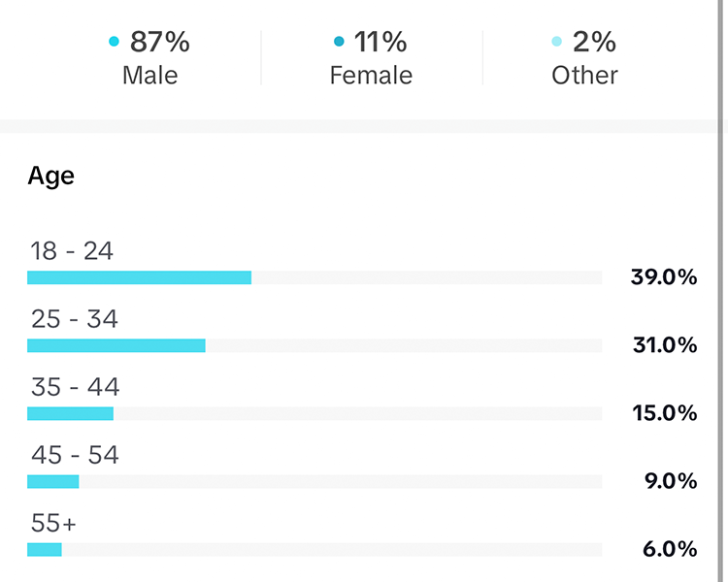Select the 39.0% percentage value
The image size is (728, 582).
(664, 277)
